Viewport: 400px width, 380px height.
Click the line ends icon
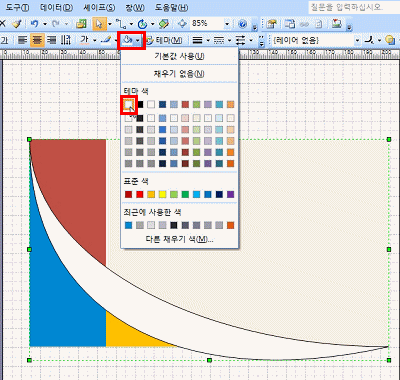tap(240, 41)
